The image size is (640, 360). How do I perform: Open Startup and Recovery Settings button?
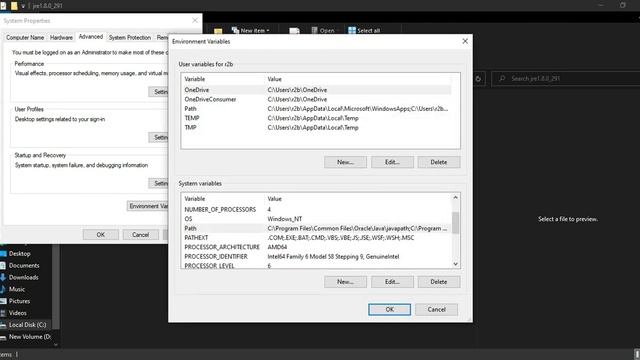tap(158, 184)
